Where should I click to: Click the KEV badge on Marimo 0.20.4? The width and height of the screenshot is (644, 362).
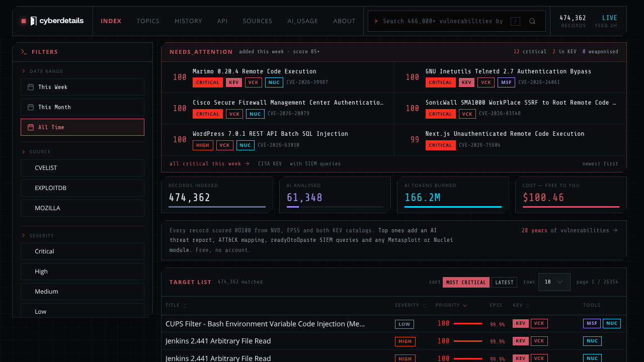tap(233, 82)
